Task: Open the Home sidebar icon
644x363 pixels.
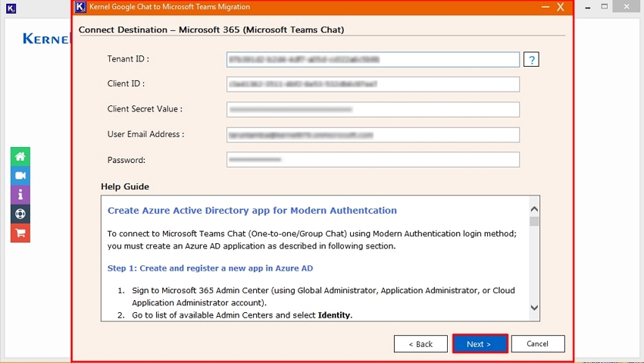Action: (x=20, y=156)
